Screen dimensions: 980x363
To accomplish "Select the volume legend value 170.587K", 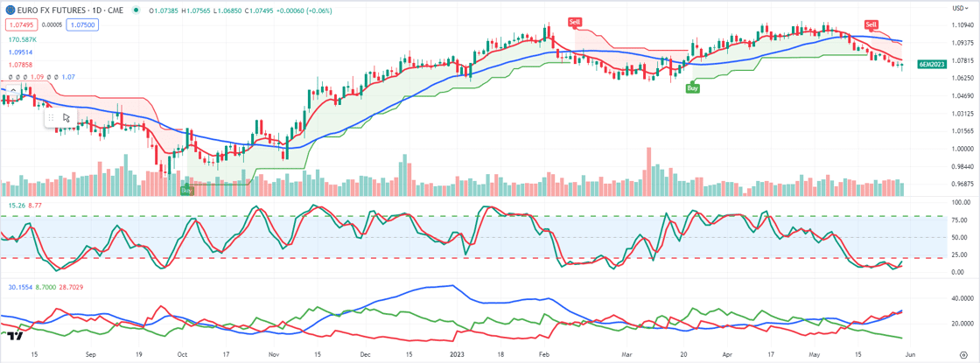I will [x=21, y=38].
